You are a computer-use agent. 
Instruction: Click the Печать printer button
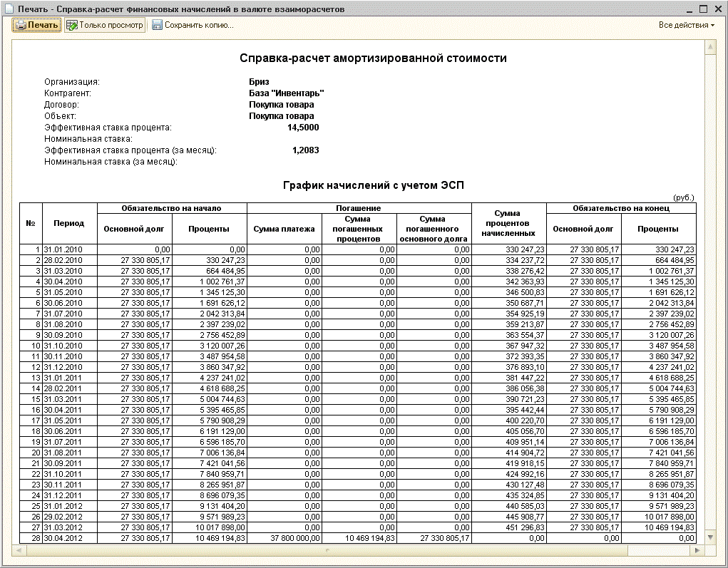(x=36, y=25)
